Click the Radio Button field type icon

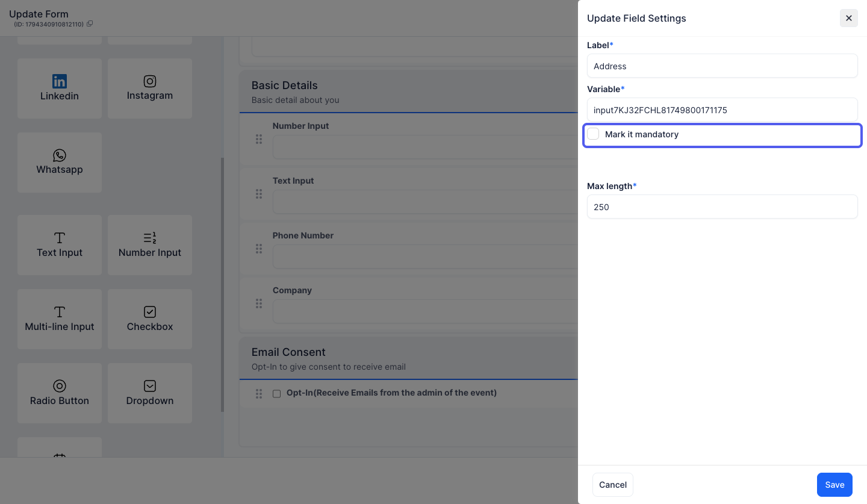(60, 386)
